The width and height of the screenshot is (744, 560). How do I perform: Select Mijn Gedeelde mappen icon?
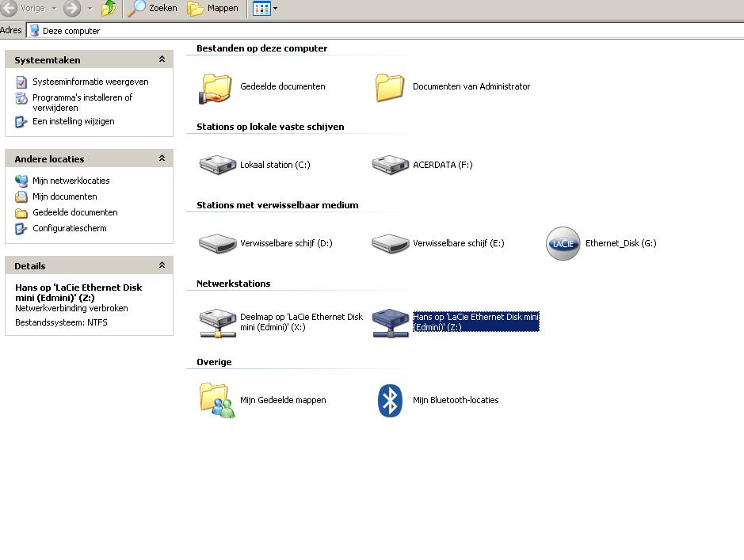[217, 401]
